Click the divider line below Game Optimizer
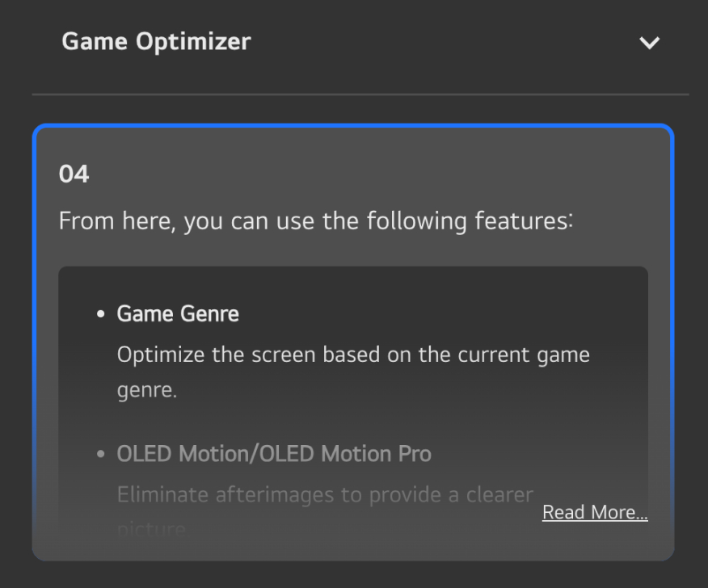Image resolution: width=708 pixels, height=588 pixels. click(360, 94)
